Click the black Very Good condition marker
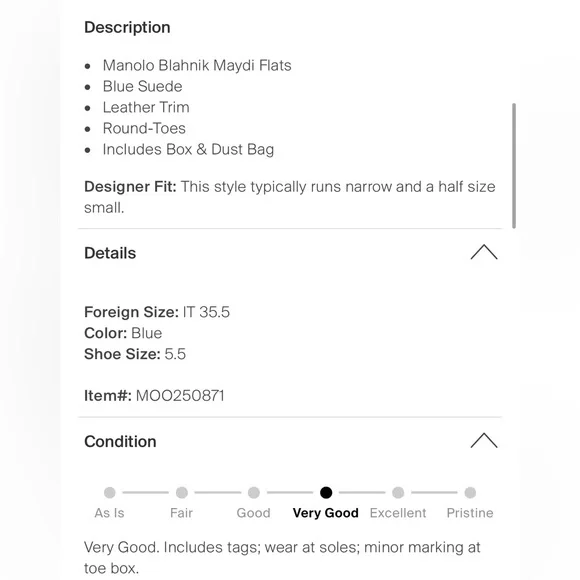This screenshot has width=580, height=580. (x=326, y=492)
